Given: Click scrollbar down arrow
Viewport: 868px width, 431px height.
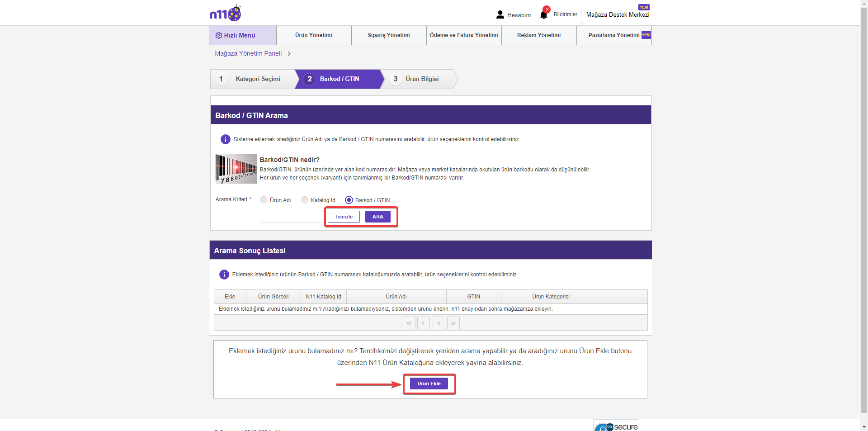Looking at the screenshot, I should (x=864, y=427).
